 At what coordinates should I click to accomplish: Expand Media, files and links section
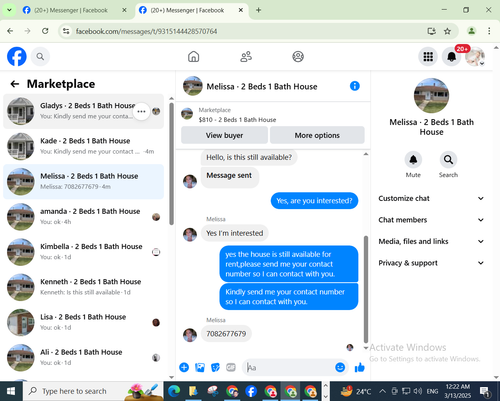pyautogui.click(x=431, y=241)
